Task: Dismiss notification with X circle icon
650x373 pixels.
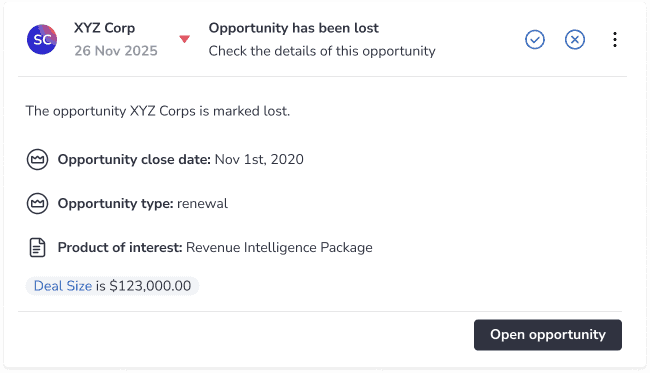Action: [x=575, y=40]
